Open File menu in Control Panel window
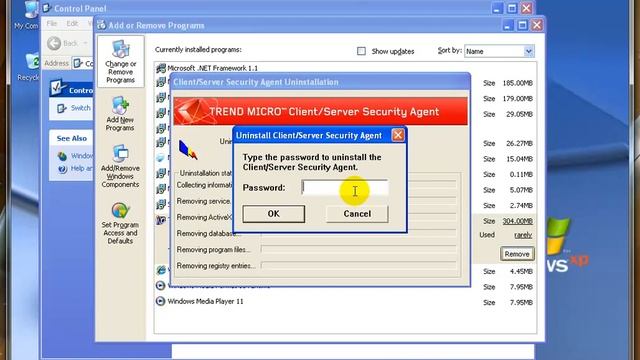The width and height of the screenshot is (640, 360). [52, 24]
